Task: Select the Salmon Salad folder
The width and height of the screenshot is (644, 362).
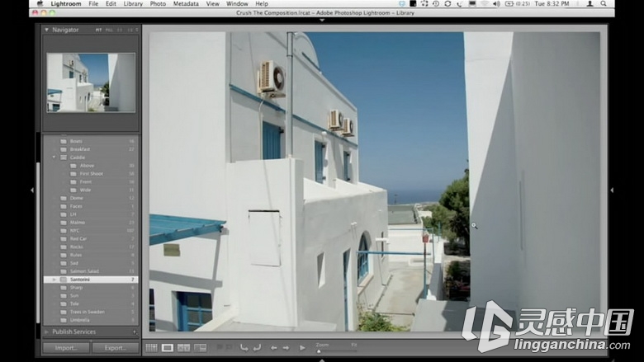Action: pos(91,271)
